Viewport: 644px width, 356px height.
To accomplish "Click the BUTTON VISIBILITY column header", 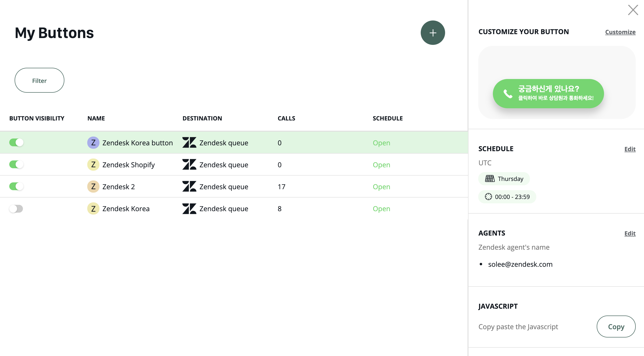I will pos(37,118).
